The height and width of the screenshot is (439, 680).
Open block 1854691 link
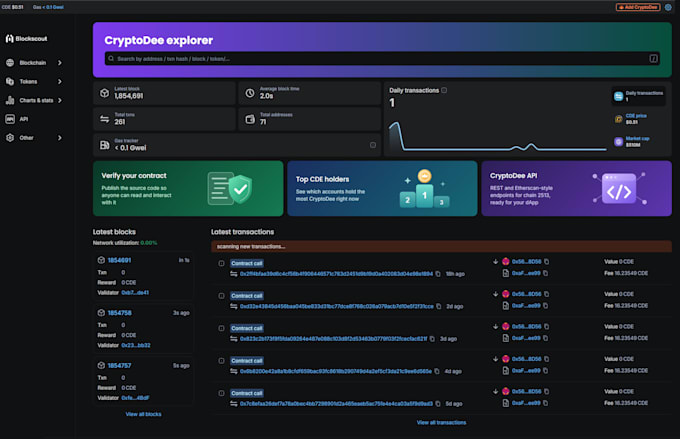pos(119,260)
